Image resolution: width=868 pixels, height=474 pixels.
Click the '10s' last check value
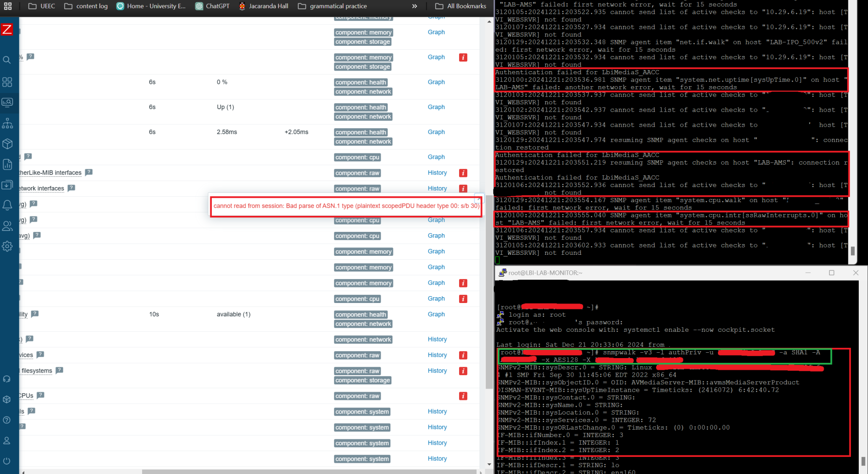[154, 314]
